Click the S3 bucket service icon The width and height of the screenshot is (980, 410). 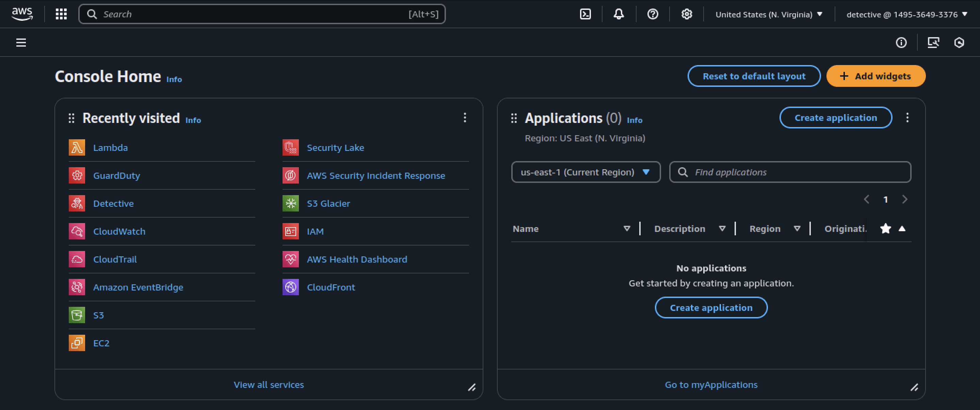(x=77, y=315)
